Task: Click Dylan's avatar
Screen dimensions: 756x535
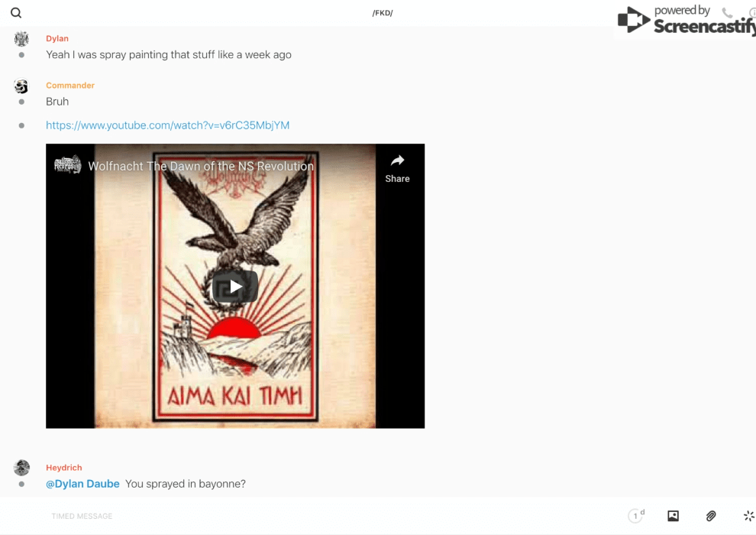Action: point(21,39)
